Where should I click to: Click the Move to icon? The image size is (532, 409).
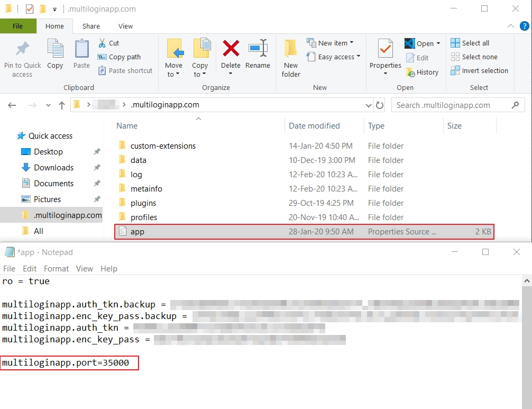(x=175, y=49)
